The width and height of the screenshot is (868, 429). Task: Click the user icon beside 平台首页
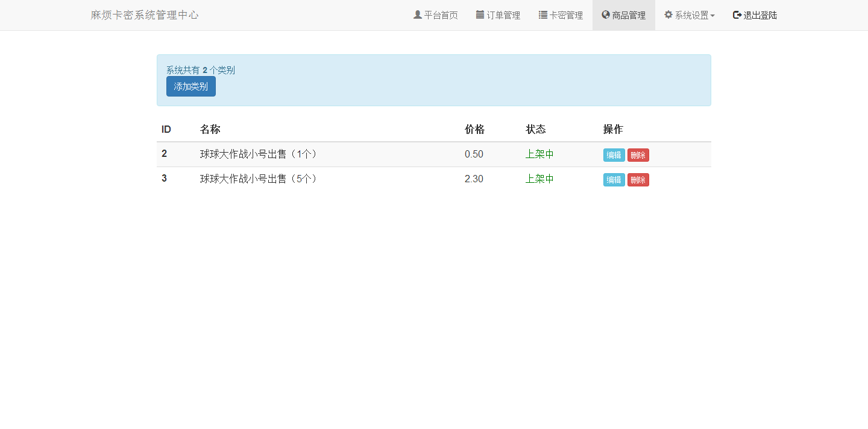pos(417,14)
